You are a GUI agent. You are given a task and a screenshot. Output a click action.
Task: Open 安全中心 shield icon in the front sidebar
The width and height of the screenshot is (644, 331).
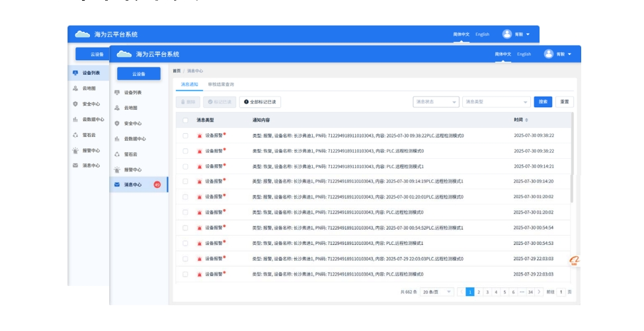(x=117, y=123)
